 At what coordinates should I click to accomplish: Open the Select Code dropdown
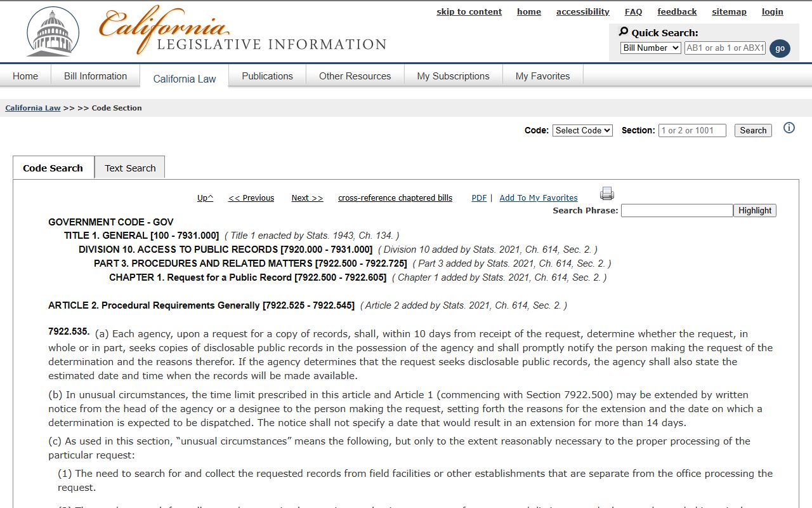point(582,130)
